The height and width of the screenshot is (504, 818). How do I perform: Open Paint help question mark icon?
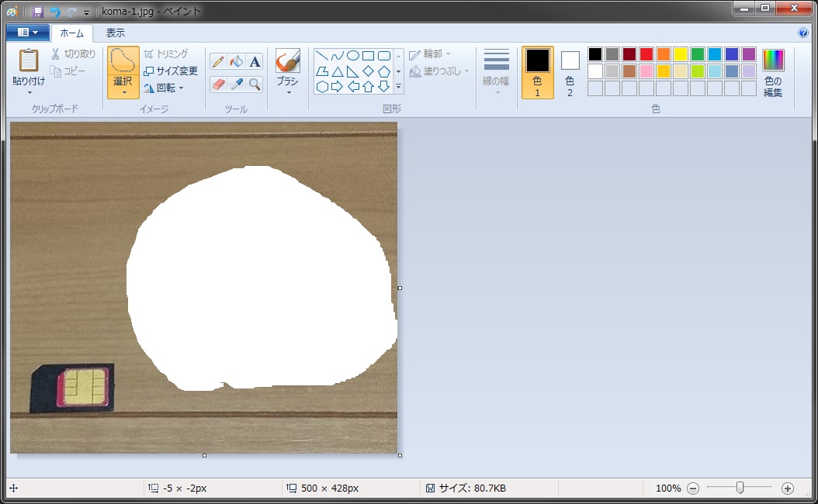coord(803,33)
